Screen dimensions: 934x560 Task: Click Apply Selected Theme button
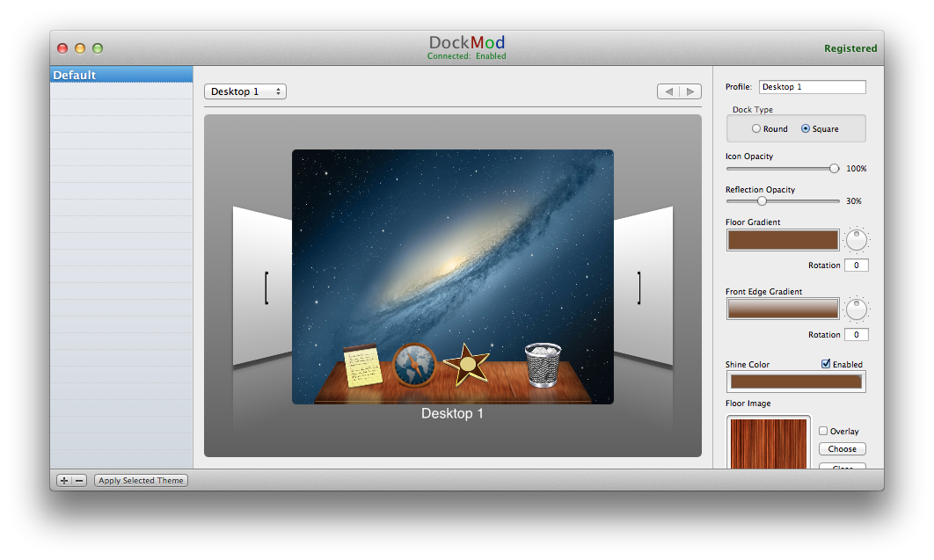coord(142,480)
